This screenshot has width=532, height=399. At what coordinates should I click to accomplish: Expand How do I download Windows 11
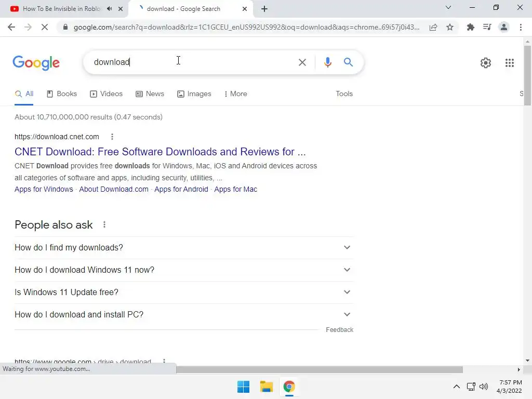[184, 270]
